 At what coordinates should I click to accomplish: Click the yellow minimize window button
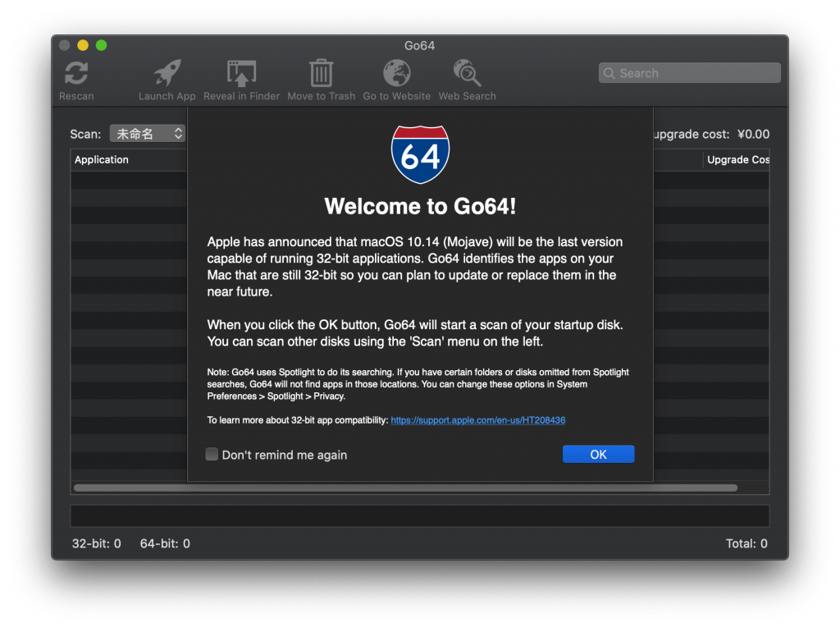pyautogui.click(x=83, y=45)
